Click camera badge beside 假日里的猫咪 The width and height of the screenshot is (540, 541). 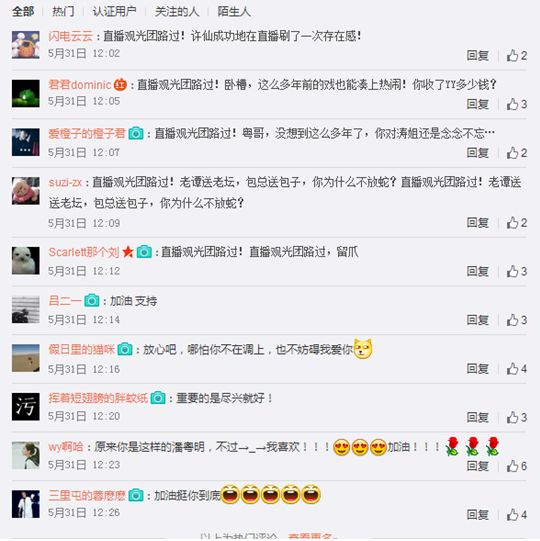(125, 349)
